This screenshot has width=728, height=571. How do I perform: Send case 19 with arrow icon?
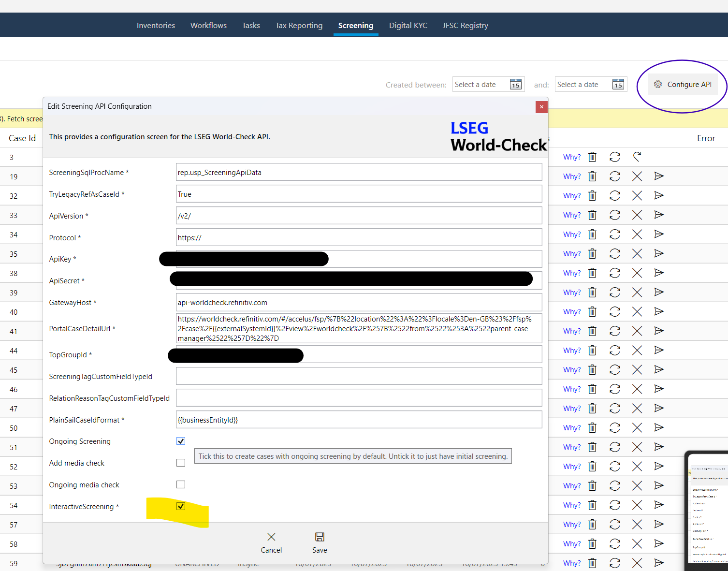659,176
